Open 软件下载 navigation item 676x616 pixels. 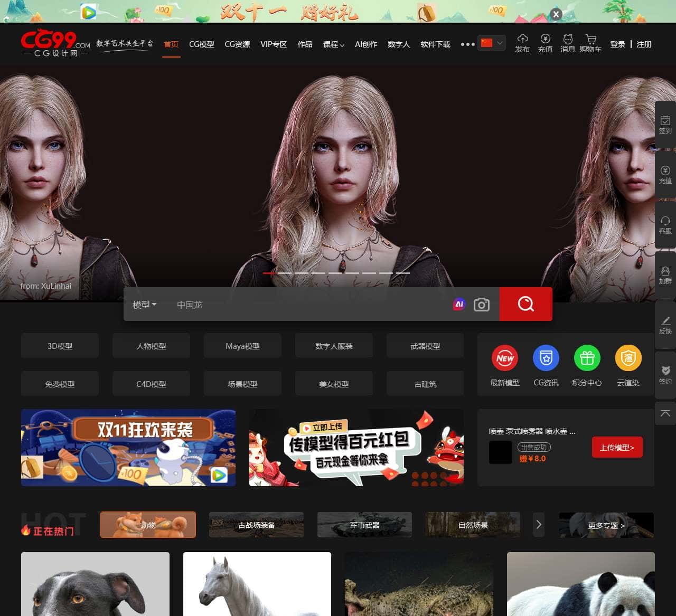point(435,44)
